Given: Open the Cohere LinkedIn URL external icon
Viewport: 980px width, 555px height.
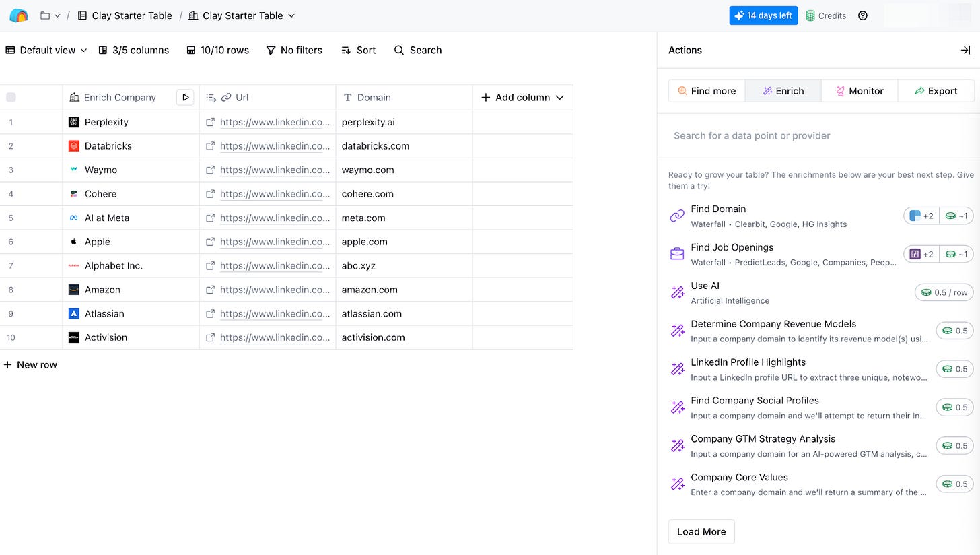Looking at the screenshot, I should point(211,193).
